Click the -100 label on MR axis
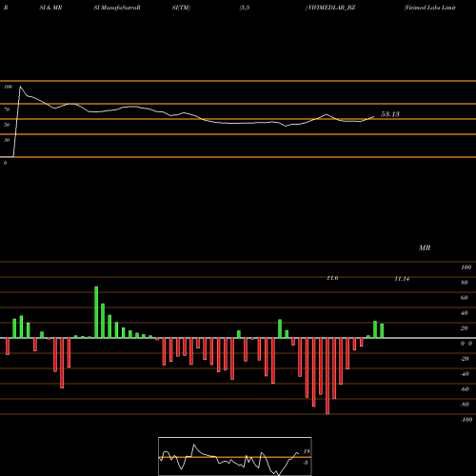This screenshot has width=476, height=476. (466, 420)
